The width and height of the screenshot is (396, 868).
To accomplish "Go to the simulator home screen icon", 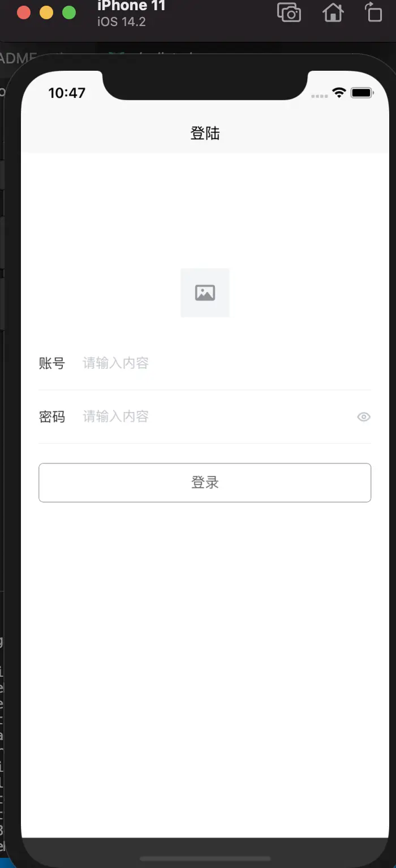I will 333,12.
